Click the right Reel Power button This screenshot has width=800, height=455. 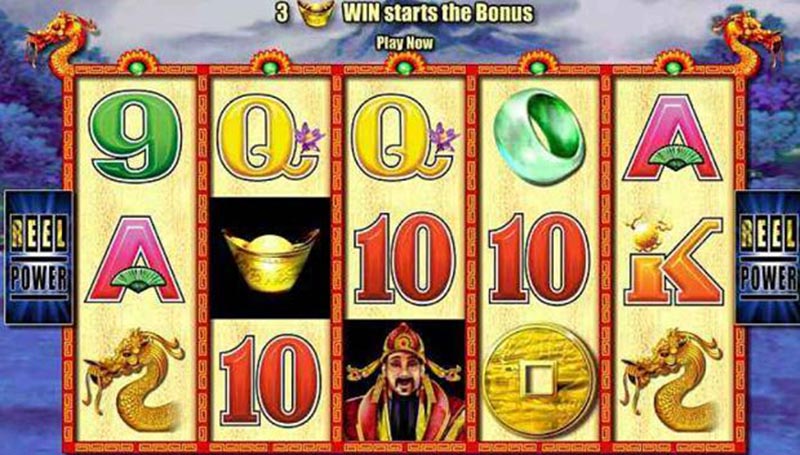tap(768, 258)
